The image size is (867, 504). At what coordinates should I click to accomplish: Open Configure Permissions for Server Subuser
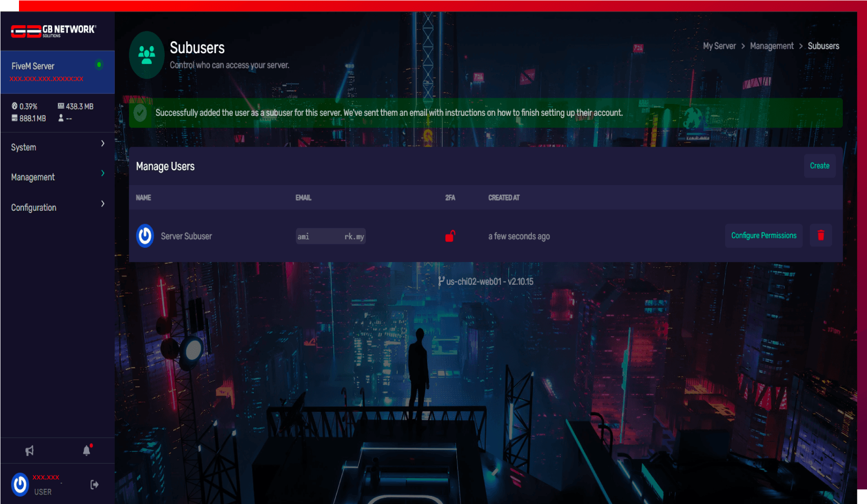pyautogui.click(x=763, y=235)
